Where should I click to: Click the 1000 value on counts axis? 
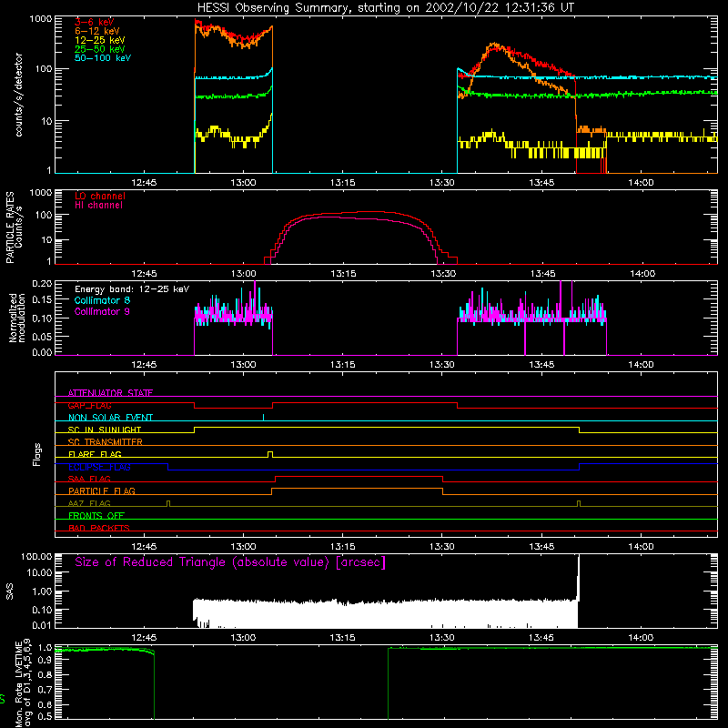(40, 19)
